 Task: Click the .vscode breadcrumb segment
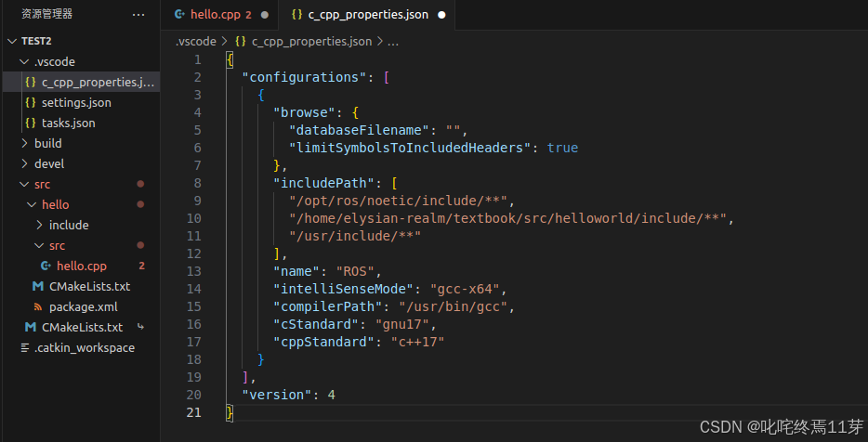click(196, 42)
